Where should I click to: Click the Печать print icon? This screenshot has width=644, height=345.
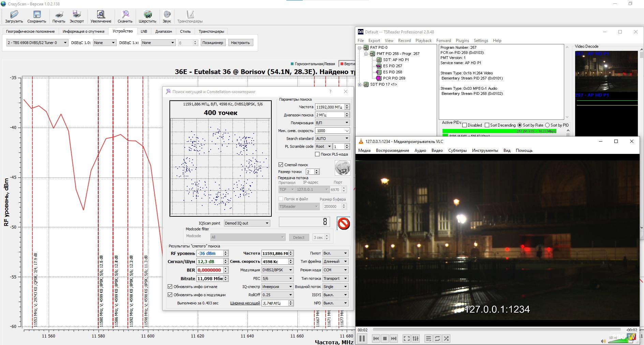click(59, 14)
